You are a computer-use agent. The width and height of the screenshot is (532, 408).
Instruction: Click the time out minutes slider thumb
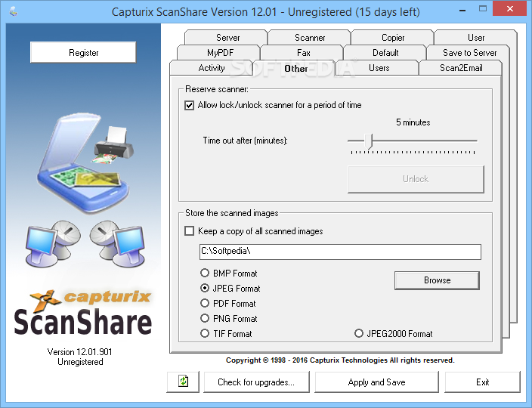[368, 141]
